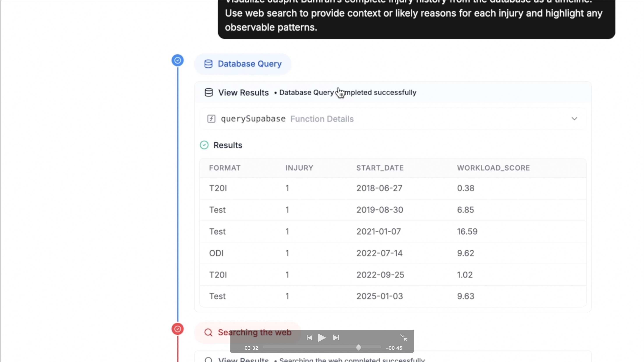
Task: Expand querySupabase Function Details chevron
Action: [x=574, y=119]
